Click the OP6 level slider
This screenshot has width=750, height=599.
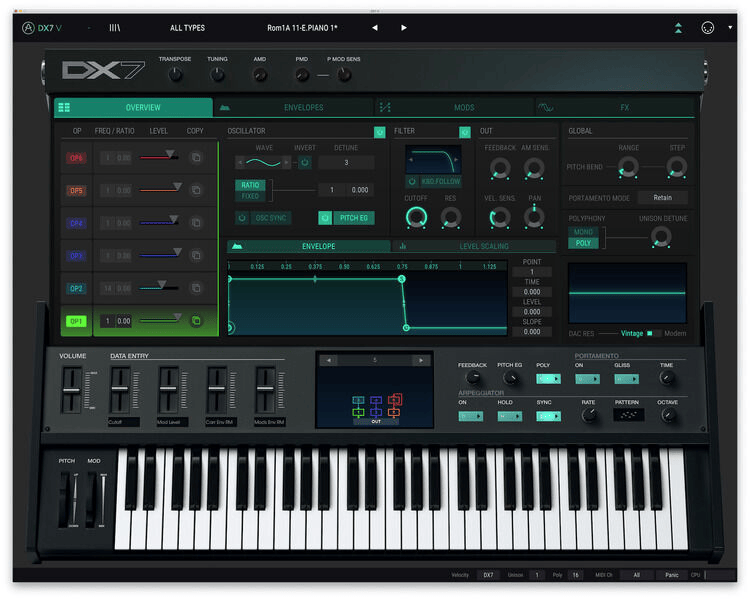pyautogui.click(x=159, y=156)
